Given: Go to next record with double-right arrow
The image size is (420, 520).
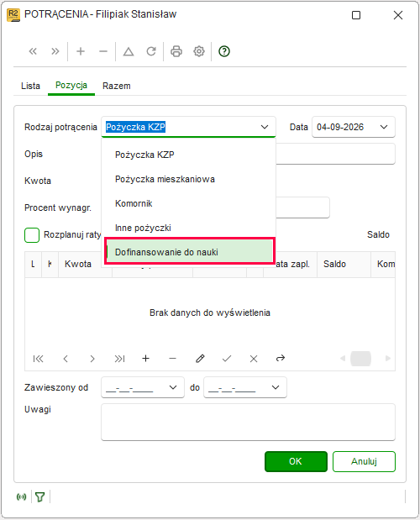Looking at the screenshot, I should pos(55,51).
